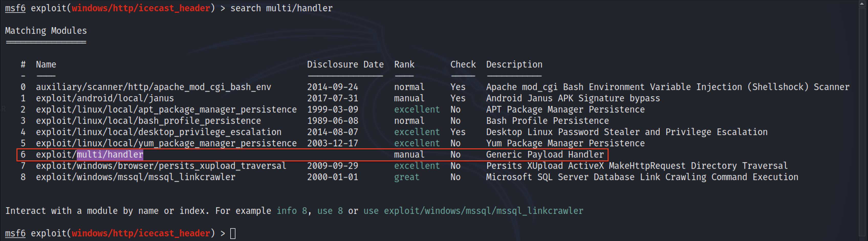The height and width of the screenshot is (241, 868).
Task: Click the command prompt cursor at bottom
Action: point(233,233)
